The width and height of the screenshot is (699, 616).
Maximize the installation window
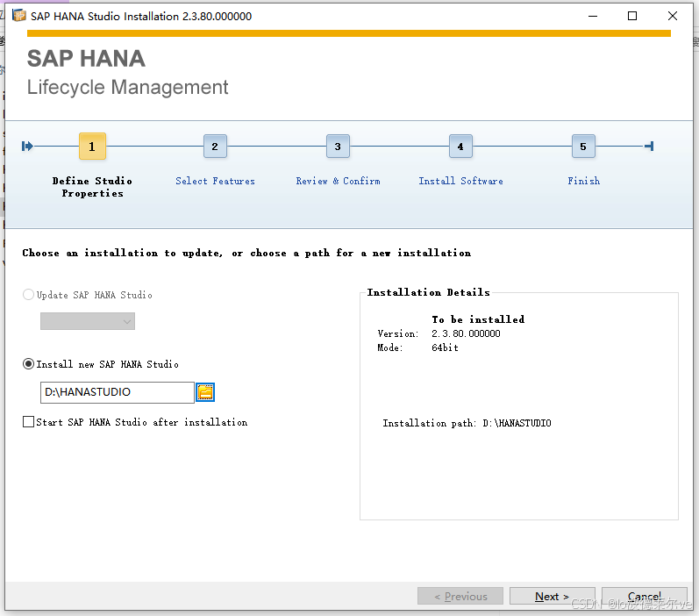coord(631,16)
